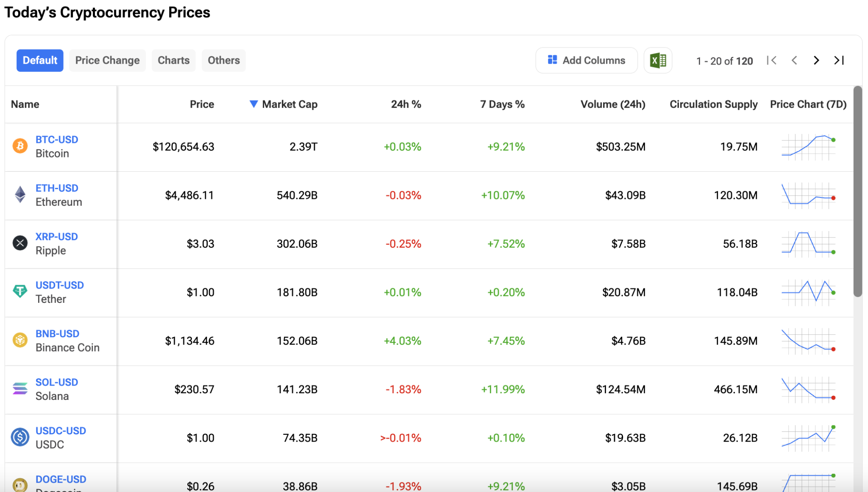Click the Excel export icon

[658, 61]
